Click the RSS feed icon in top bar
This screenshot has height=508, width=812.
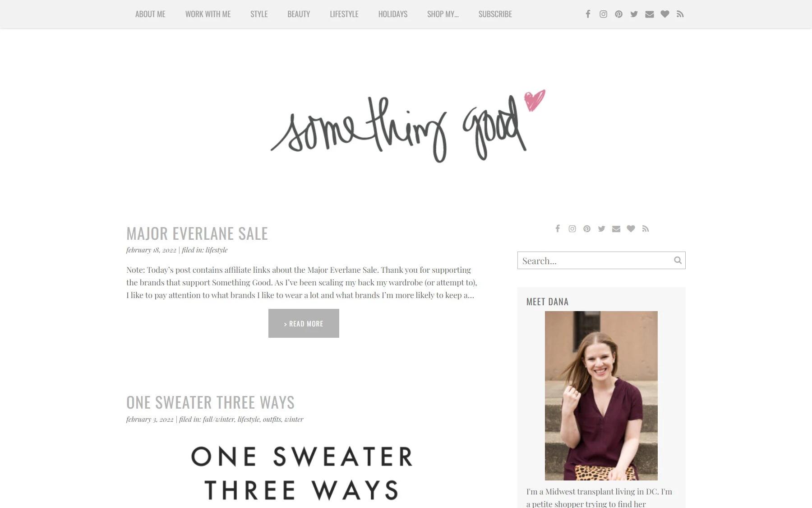click(680, 14)
